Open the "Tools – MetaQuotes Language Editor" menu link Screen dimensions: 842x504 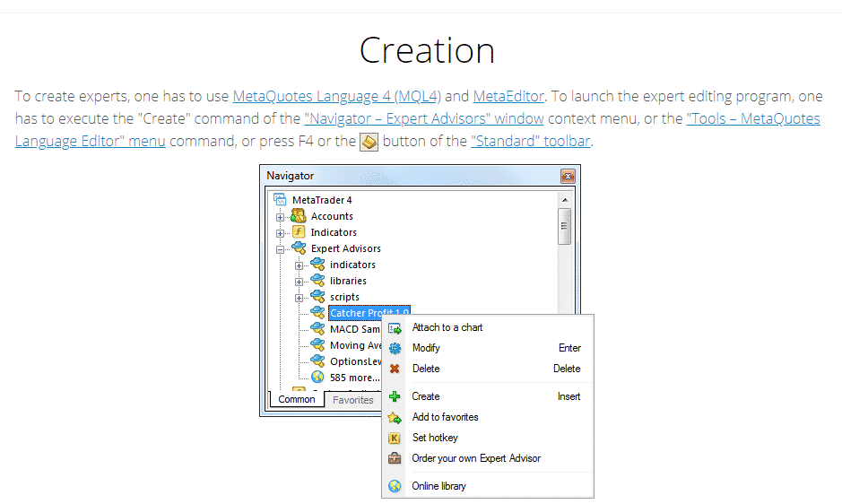pos(753,118)
